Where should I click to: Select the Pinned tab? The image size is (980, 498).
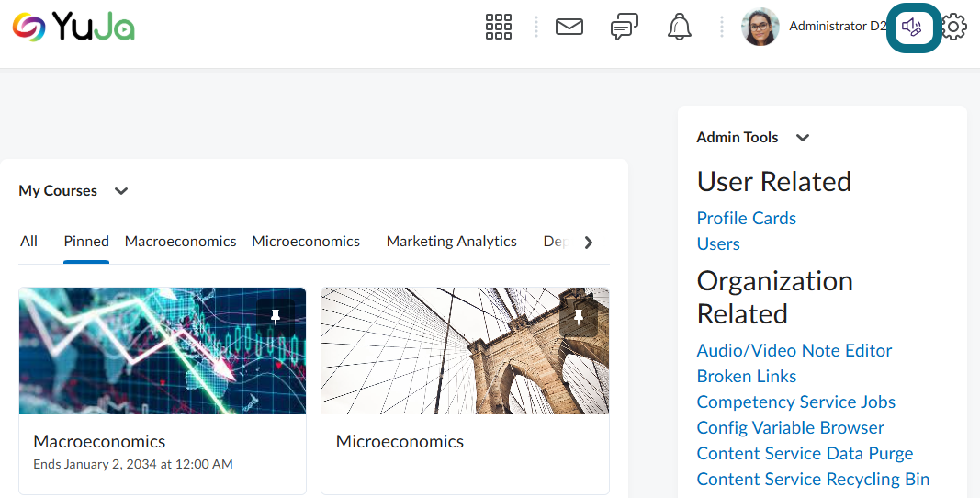click(x=86, y=242)
